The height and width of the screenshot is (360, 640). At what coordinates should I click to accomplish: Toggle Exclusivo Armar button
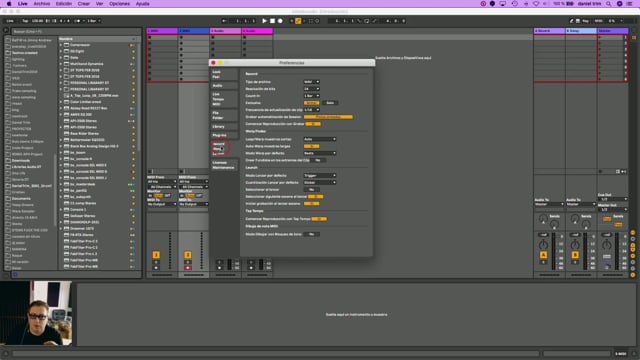click(311, 103)
